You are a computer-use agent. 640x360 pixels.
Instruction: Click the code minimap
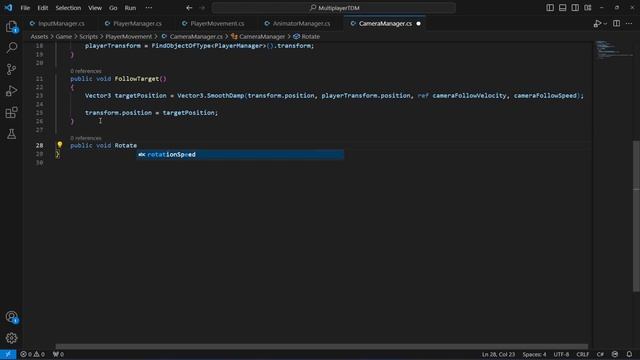pos(614,51)
